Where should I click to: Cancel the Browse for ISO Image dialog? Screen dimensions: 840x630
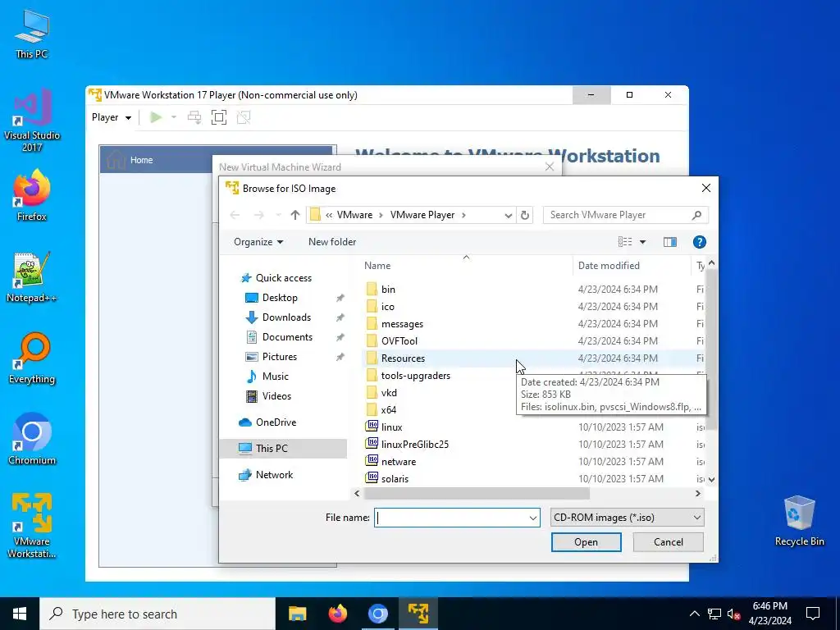click(668, 542)
